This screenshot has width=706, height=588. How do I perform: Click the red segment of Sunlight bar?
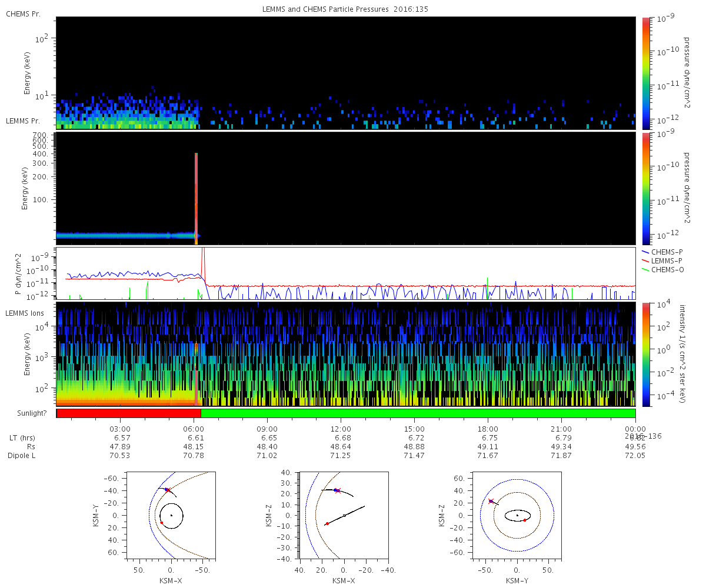point(129,413)
